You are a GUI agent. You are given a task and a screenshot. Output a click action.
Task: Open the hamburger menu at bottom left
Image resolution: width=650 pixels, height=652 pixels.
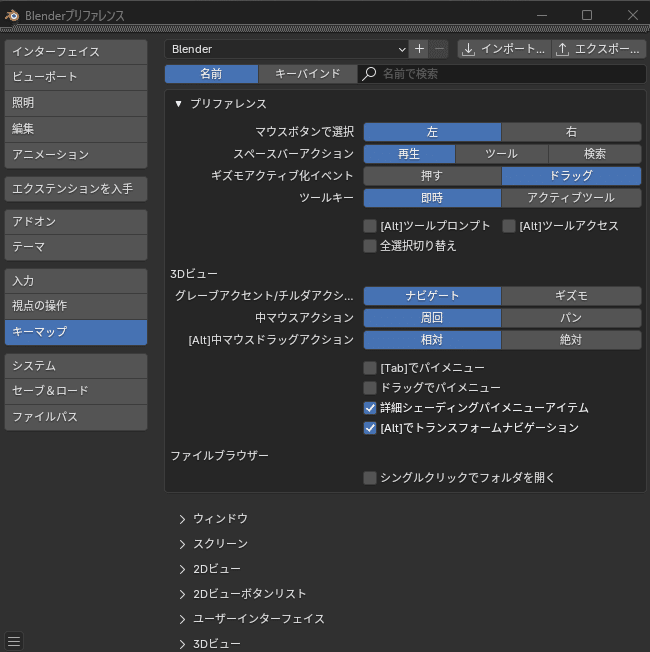pyautogui.click(x=14, y=641)
